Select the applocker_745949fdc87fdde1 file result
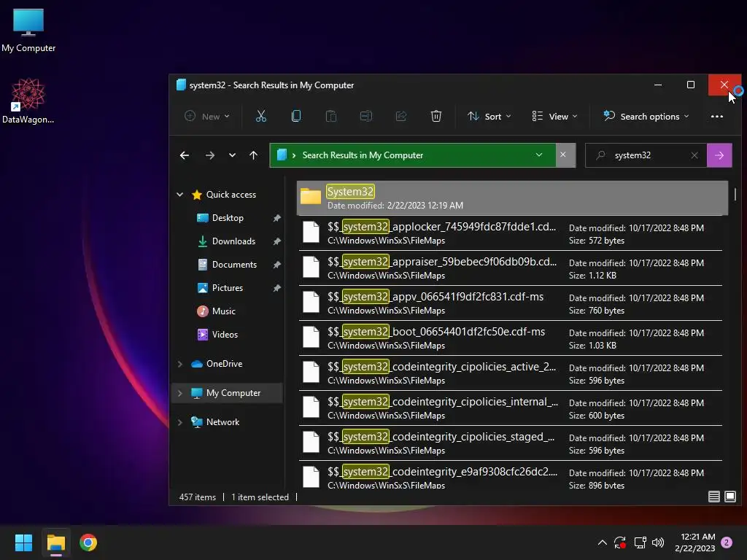The width and height of the screenshot is (747, 560). click(510, 233)
